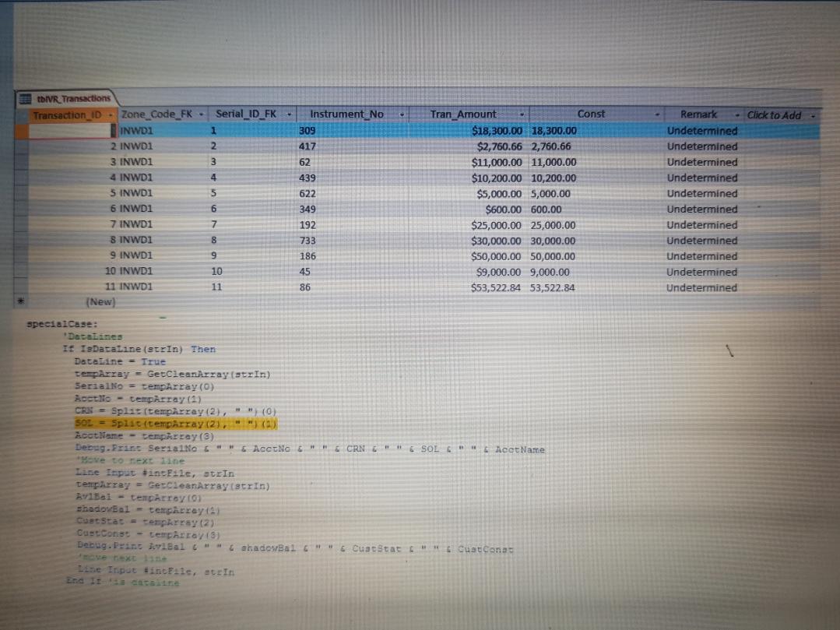Click the row selector for the first record
Image resolution: width=840 pixels, height=630 pixels.
point(22,131)
